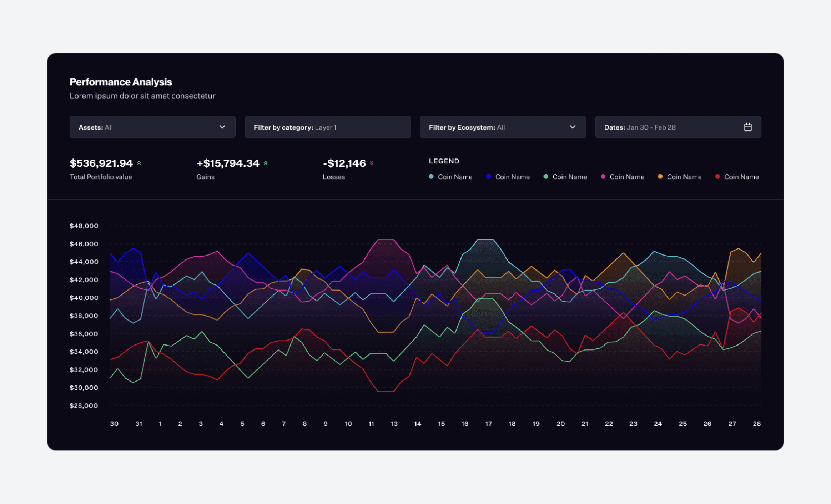
Task: Select day 23 on the x-axis
Action: [633, 424]
